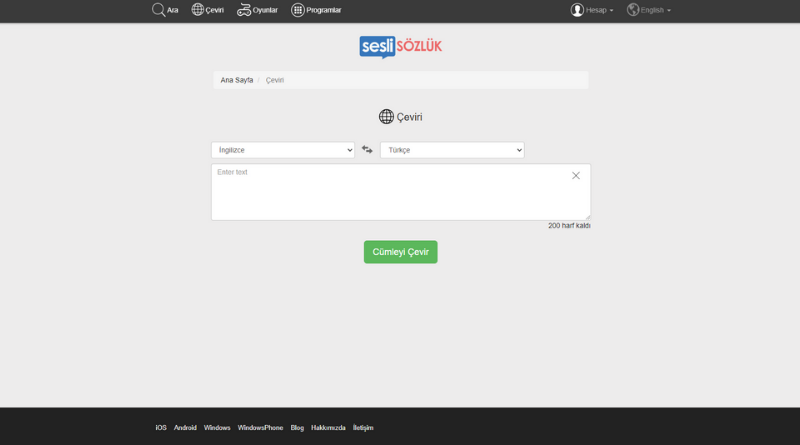Open the WindowsPhone footer link
The width and height of the screenshot is (800, 445).
coord(260,428)
